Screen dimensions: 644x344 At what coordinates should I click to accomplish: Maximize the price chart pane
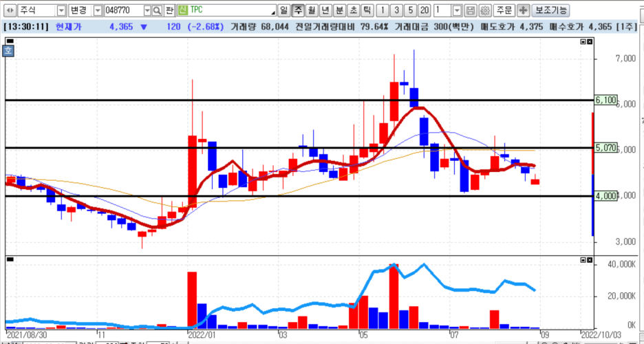[583, 41]
